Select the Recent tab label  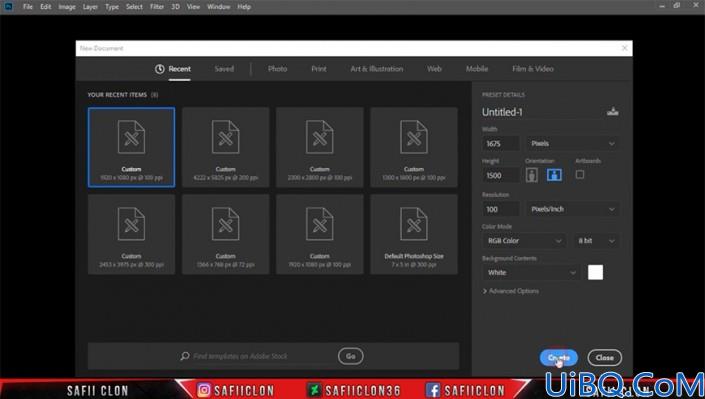tap(179, 69)
